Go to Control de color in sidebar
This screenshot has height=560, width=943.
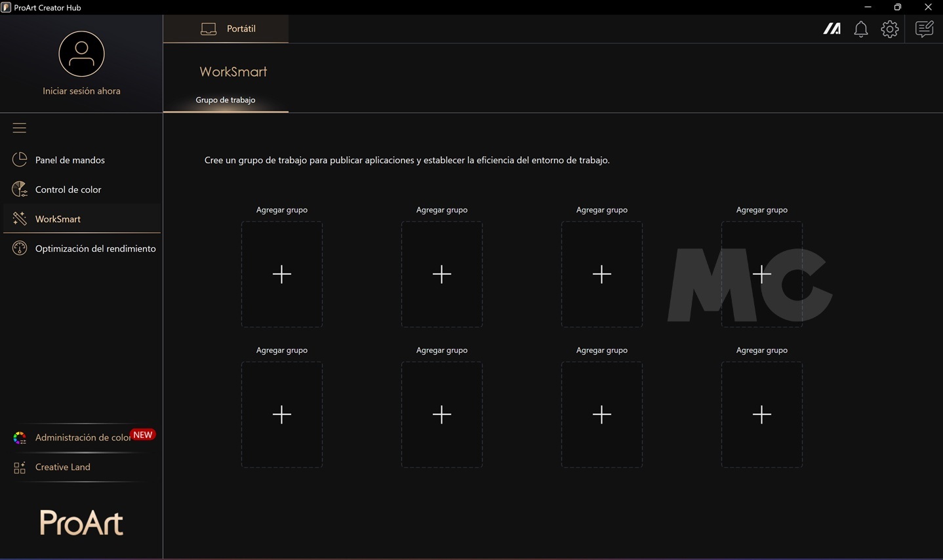[x=82, y=190]
